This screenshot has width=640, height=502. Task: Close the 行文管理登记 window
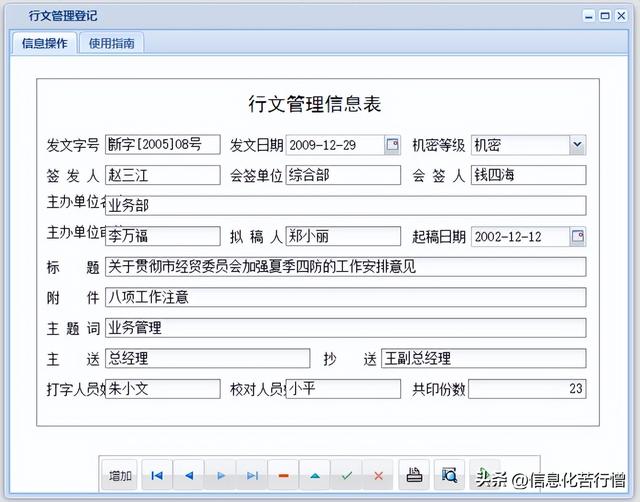pyautogui.click(x=621, y=16)
